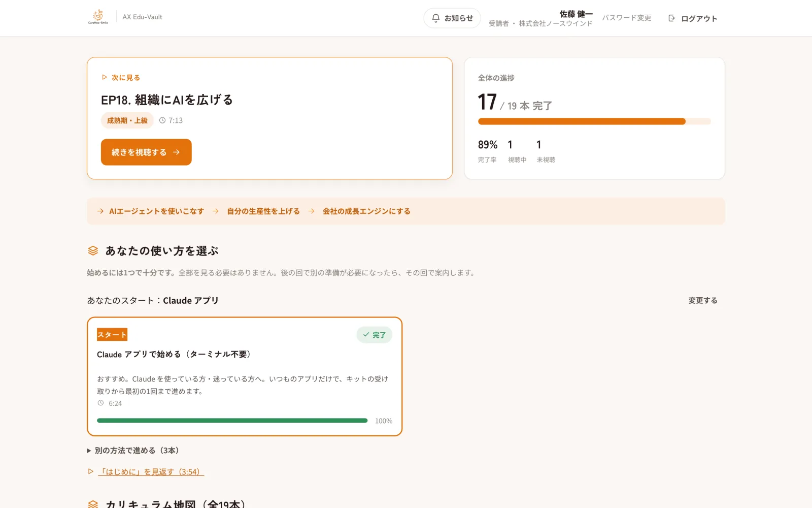Click the あなたの使い方を選ぶ heading
The image size is (812, 508).
pyautogui.click(x=162, y=250)
